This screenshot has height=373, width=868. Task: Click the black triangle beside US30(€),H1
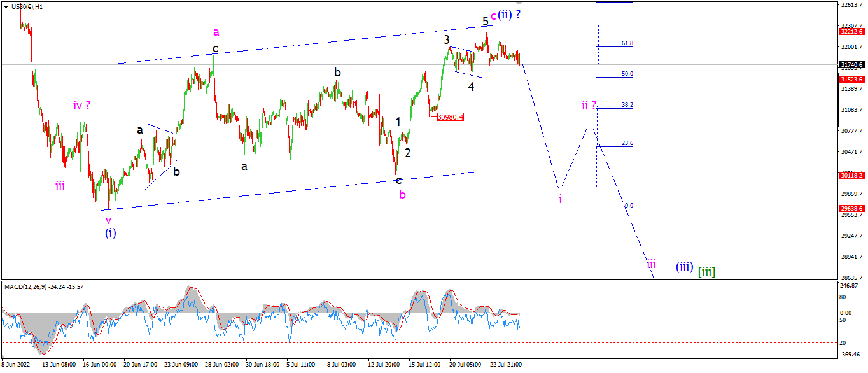tap(6, 6)
